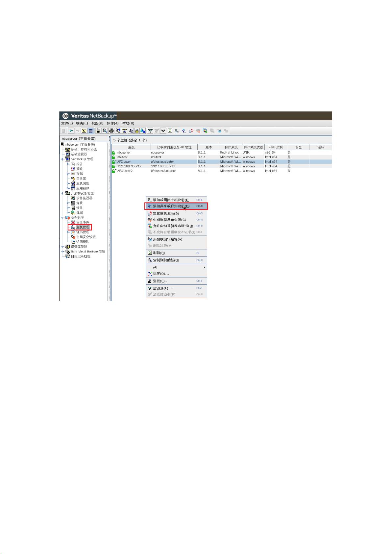Select the AFCluster2 host row

tap(222, 171)
